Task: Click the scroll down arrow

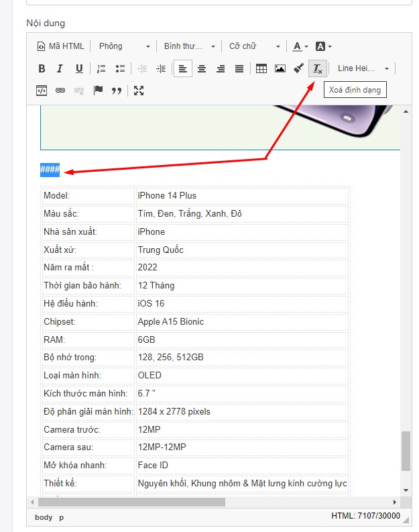Action: (x=406, y=490)
